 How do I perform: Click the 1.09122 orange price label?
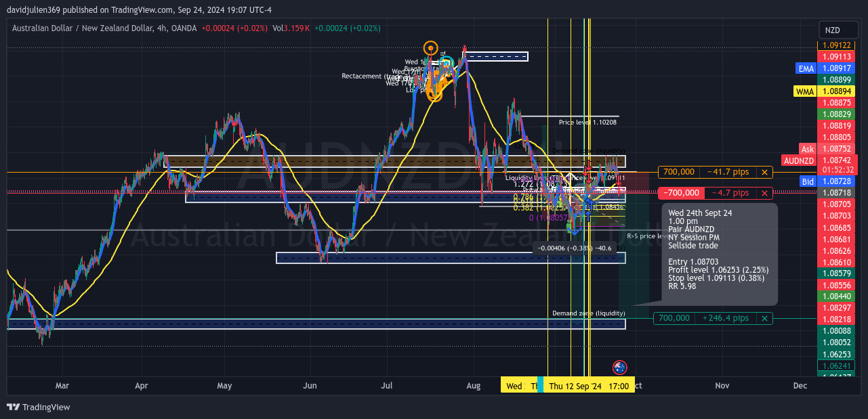coord(838,45)
